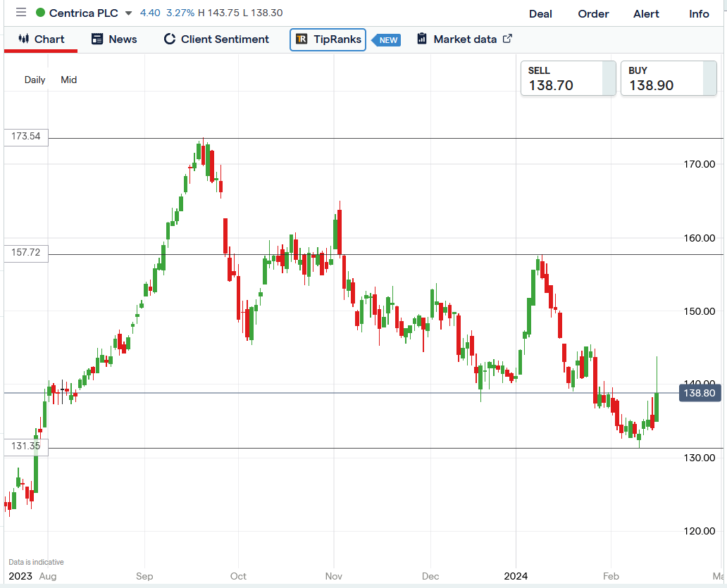This screenshot has width=727, height=588.
Task: Click the 130.00 price axis label
Action: pos(700,458)
